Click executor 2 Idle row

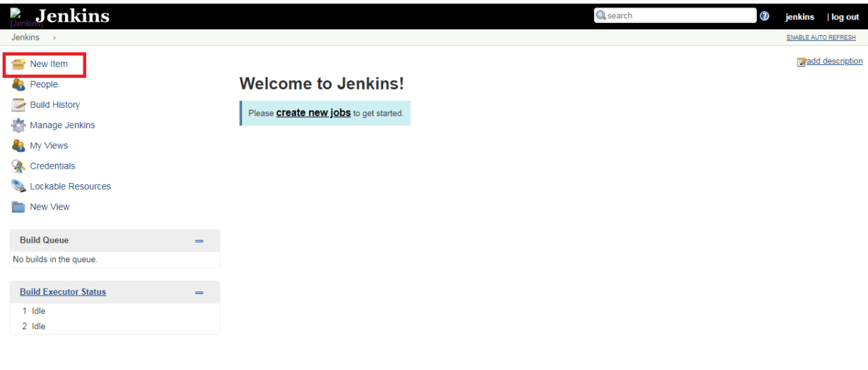pyautogui.click(x=115, y=327)
